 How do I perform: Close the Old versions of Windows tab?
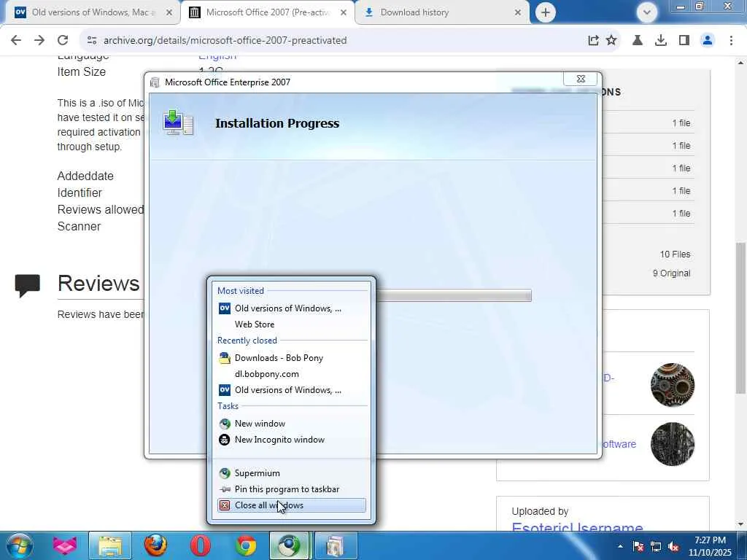[x=169, y=12]
